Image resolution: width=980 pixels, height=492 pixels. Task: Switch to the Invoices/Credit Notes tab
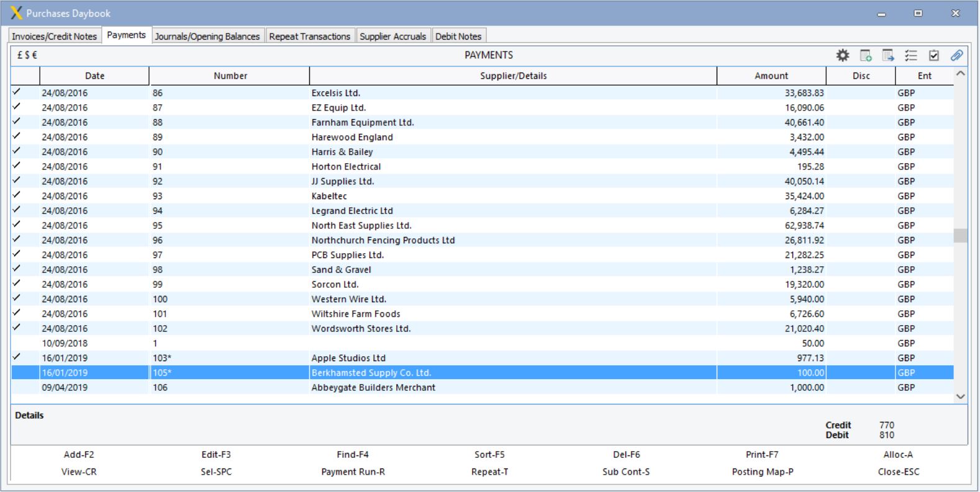55,36
